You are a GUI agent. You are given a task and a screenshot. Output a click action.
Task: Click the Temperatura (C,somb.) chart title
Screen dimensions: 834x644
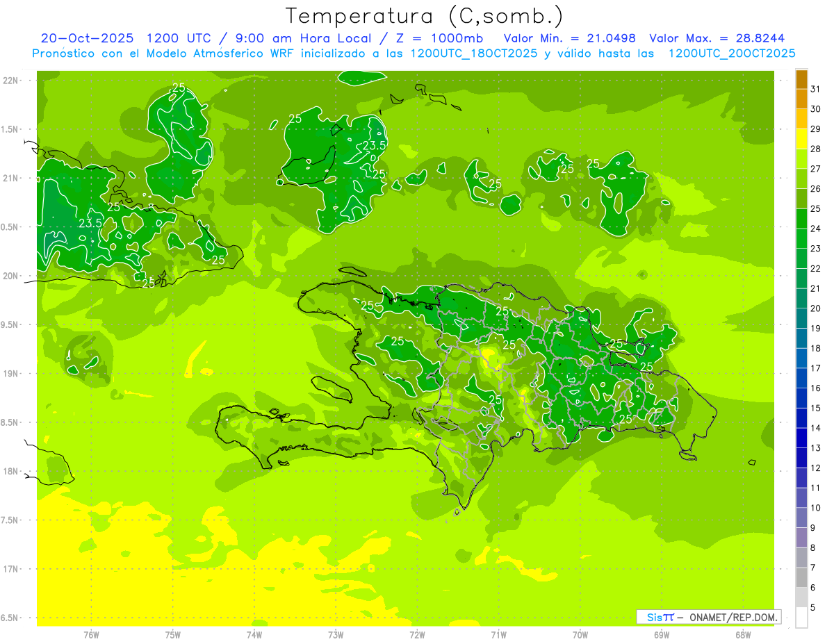(424, 15)
